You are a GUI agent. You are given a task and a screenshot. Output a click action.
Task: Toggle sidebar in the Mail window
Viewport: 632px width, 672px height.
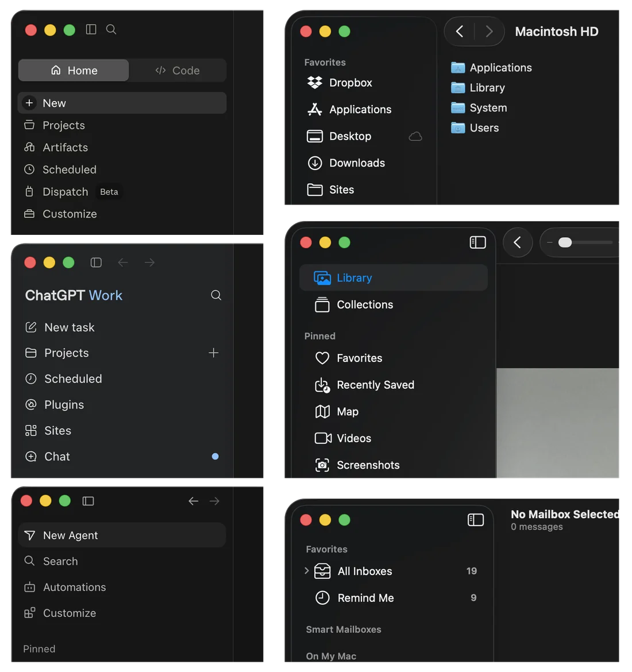[476, 520]
